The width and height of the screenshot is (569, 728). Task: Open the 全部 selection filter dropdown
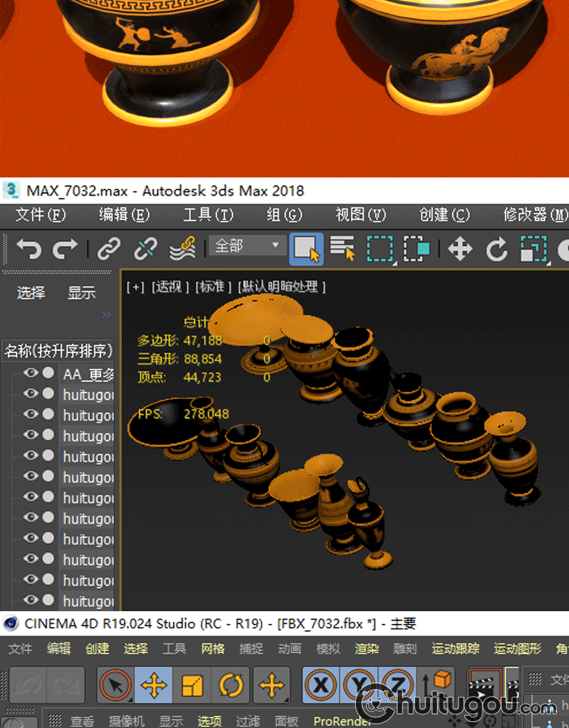point(246,246)
